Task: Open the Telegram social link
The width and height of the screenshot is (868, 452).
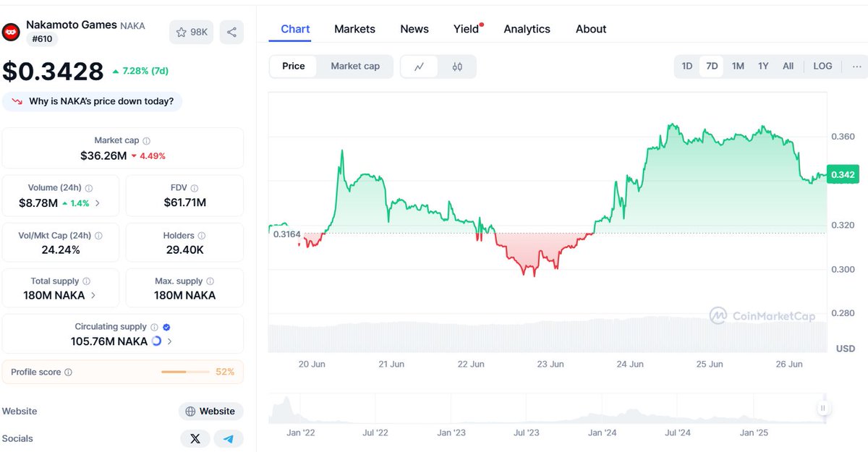Action: 229,438
